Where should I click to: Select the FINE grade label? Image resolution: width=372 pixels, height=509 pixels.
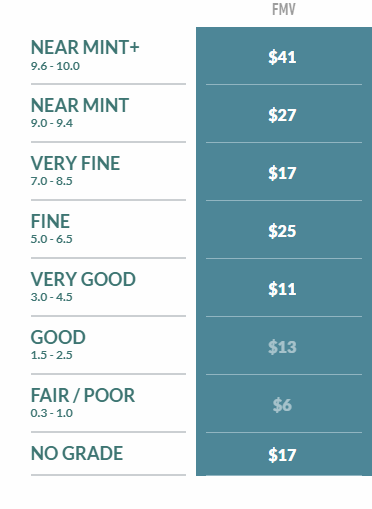(50, 221)
